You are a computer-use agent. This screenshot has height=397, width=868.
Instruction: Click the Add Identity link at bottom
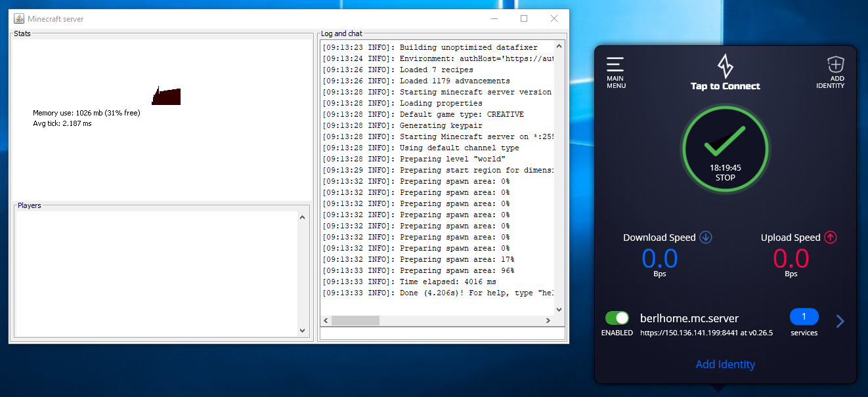pyautogui.click(x=725, y=364)
